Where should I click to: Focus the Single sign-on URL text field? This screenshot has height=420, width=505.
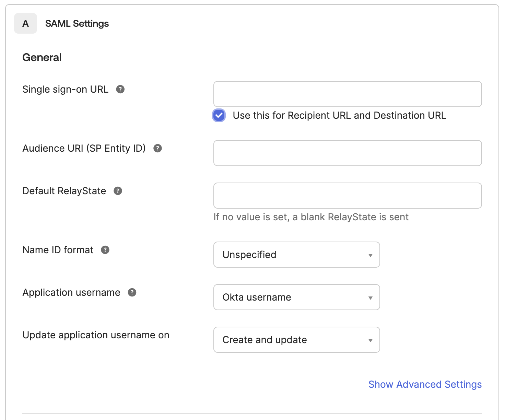pos(347,94)
